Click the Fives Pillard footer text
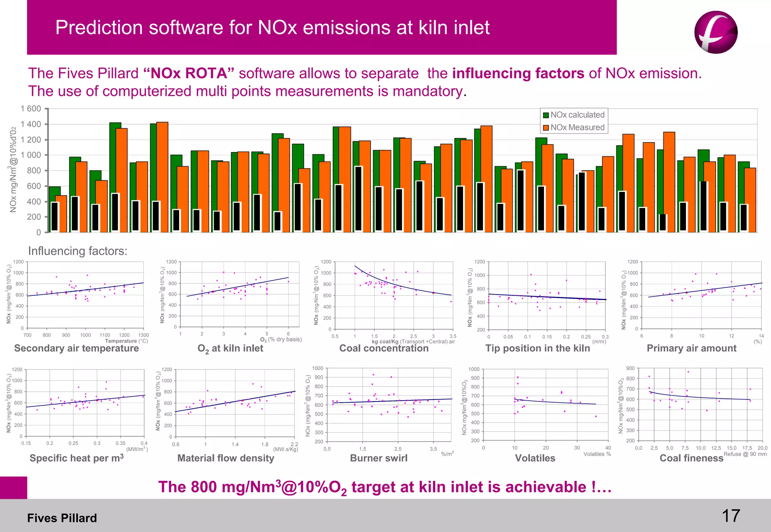771x532 pixels. pos(62,518)
